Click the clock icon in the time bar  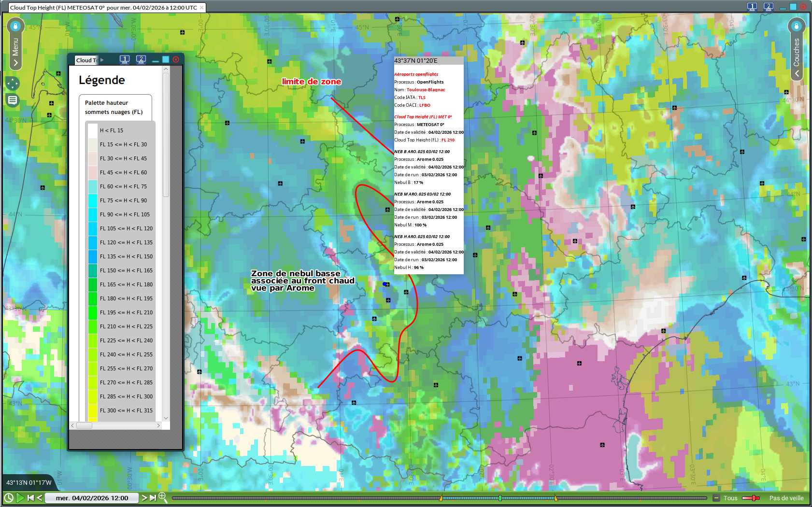click(x=9, y=498)
